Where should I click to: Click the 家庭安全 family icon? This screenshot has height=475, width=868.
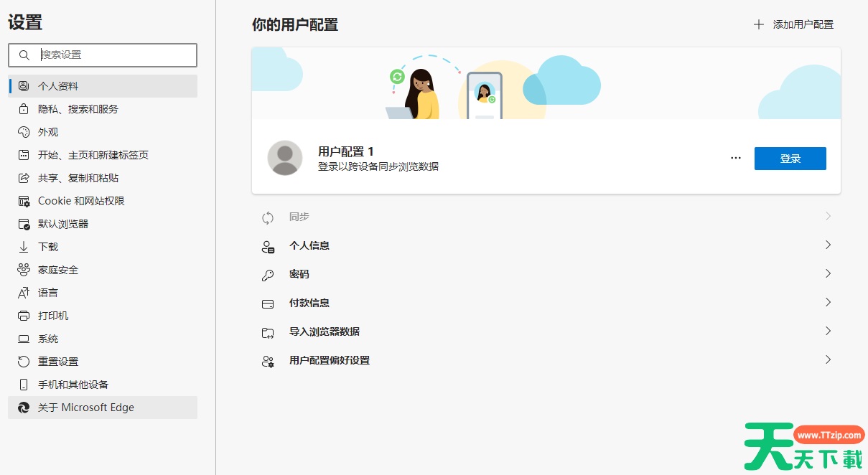point(24,270)
